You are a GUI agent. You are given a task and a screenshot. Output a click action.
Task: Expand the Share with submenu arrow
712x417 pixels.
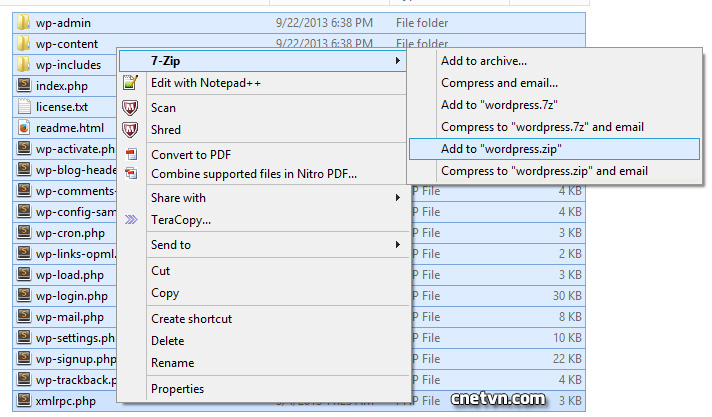pyautogui.click(x=398, y=198)
